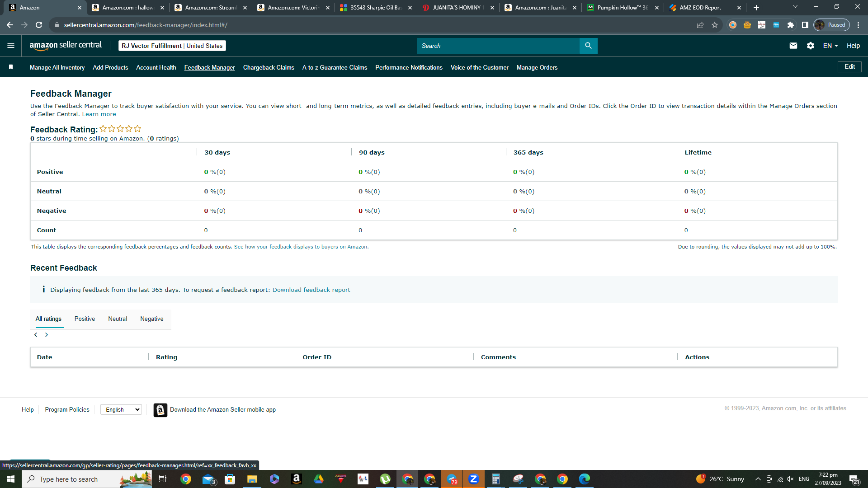Click the Learn more link
868x488 pixels.
click(x=99, y=114)
